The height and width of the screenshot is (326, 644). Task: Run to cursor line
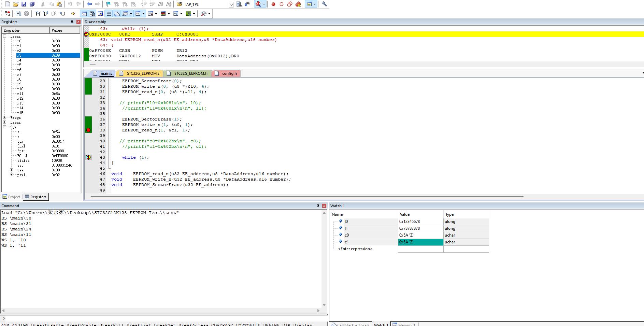[62, 14]
